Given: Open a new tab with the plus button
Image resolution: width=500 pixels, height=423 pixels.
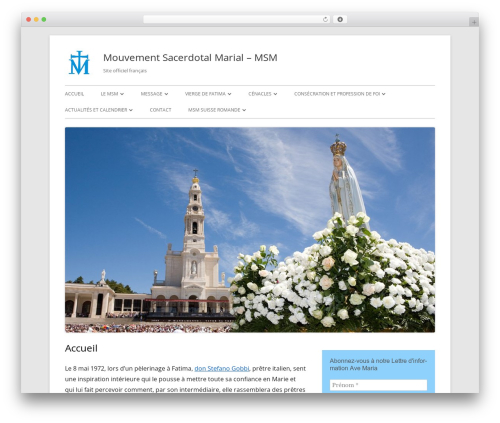Looking at the screenshot, I should [474, 22].
